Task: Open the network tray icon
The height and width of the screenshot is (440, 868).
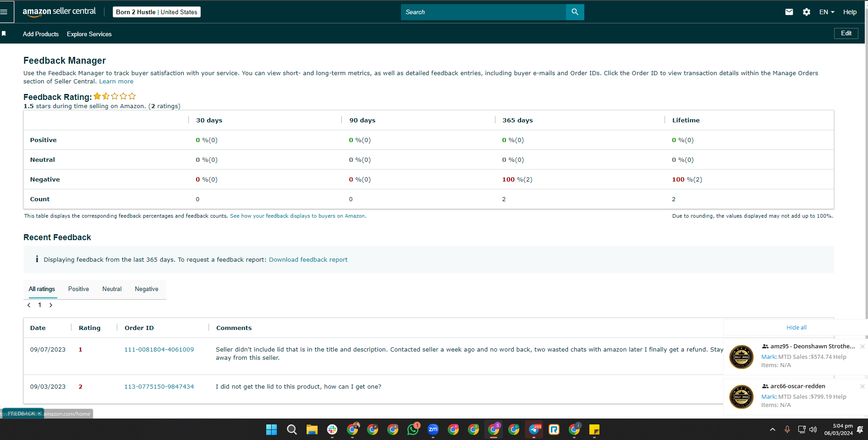Action: [x=802, y=429]
